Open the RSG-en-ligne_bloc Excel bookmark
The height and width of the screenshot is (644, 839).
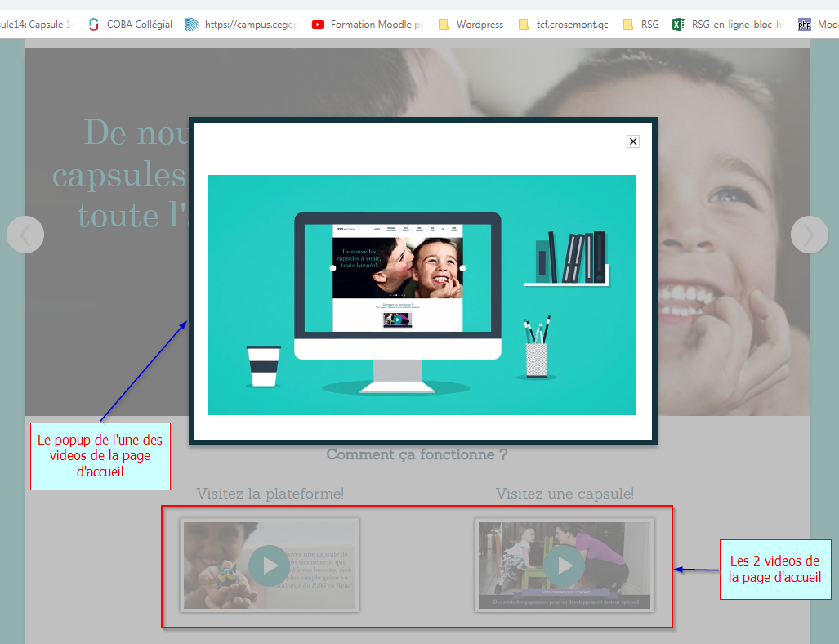click(729, 25)
